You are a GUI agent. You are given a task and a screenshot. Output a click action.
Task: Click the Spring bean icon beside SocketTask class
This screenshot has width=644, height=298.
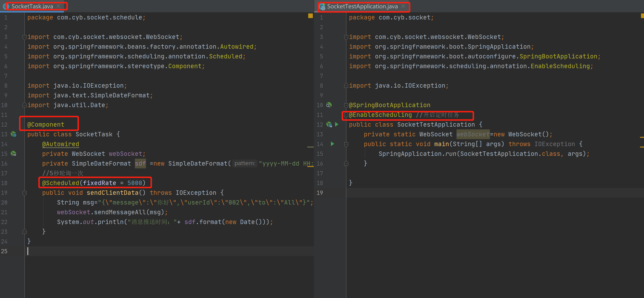(x=14, y=134)
